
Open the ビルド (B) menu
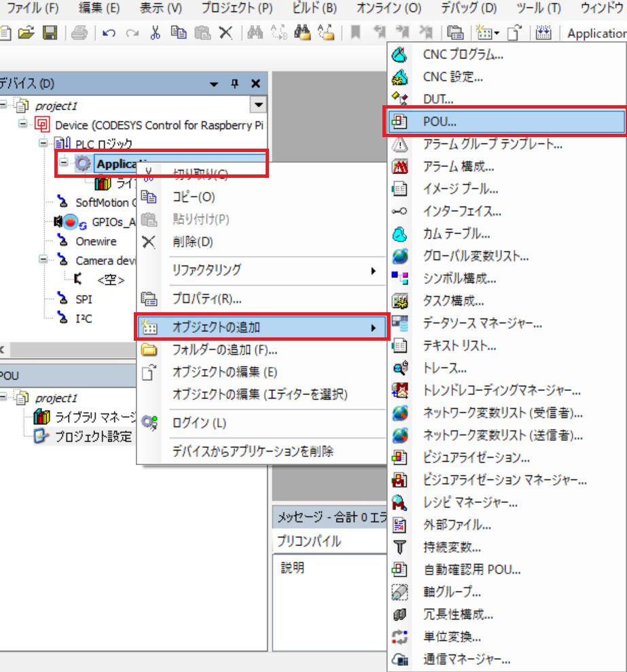pos(314,9)
